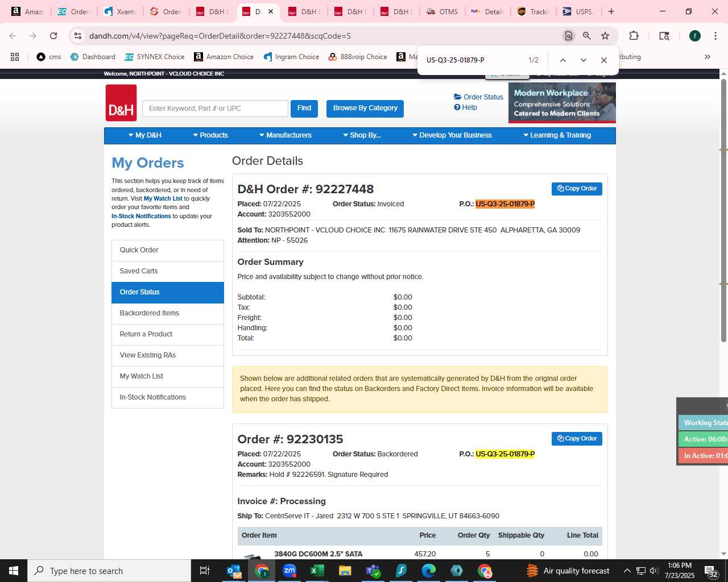Expand Manufacturers menu
Screen dimensions: 728x582
pos(285,135)
